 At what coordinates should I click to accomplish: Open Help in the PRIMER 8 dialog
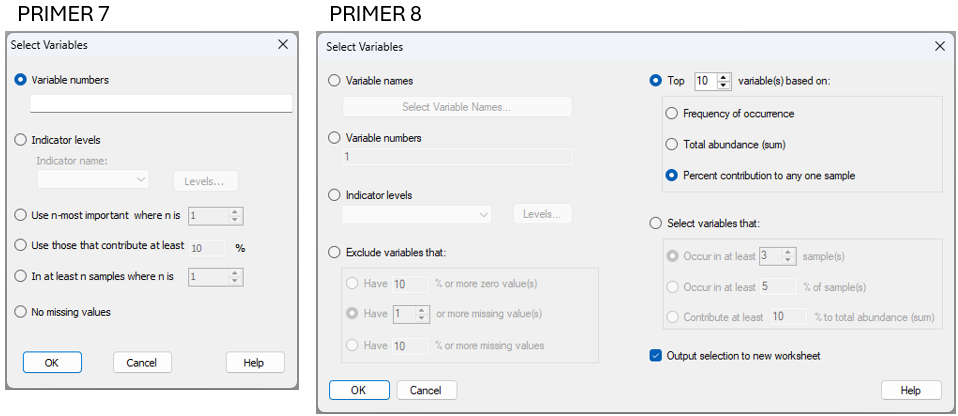point(910,390)
